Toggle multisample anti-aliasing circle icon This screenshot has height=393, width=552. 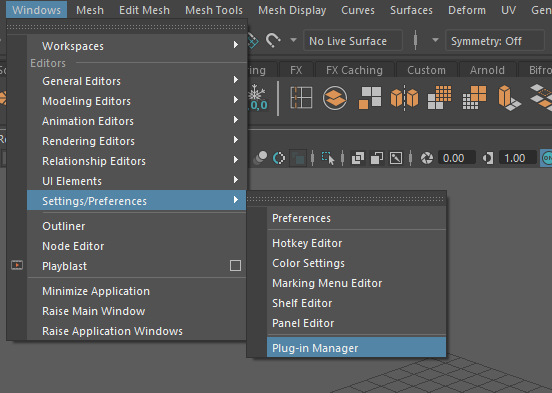point(279,158)
